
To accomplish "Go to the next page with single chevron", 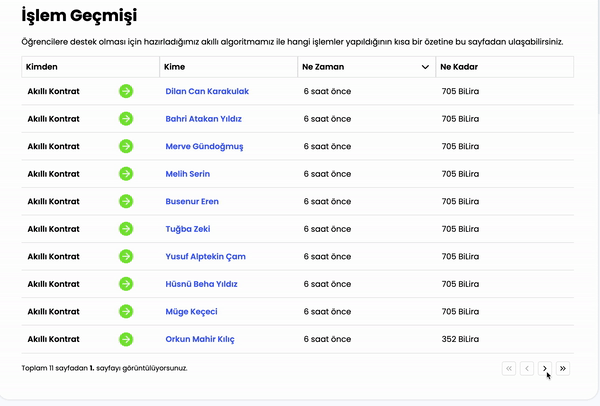I will click(545, 368).
